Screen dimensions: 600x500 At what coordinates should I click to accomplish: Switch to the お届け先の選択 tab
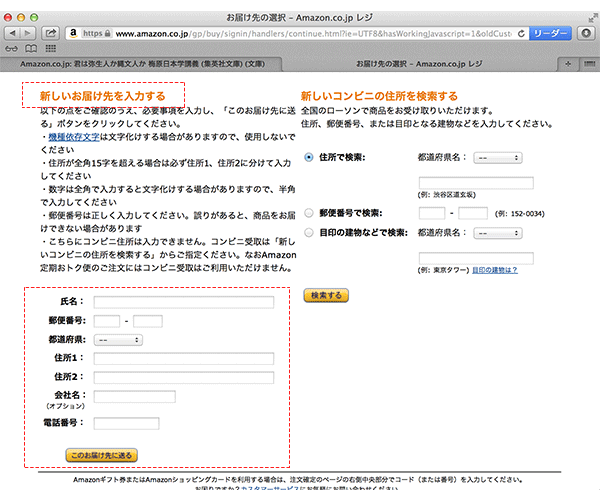tap(419, 64)
